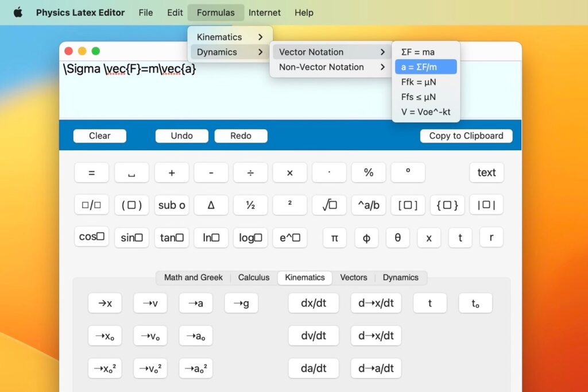Open the Internet menu
The height and width of the screenshot is (392, 588).
coord(265,12)
